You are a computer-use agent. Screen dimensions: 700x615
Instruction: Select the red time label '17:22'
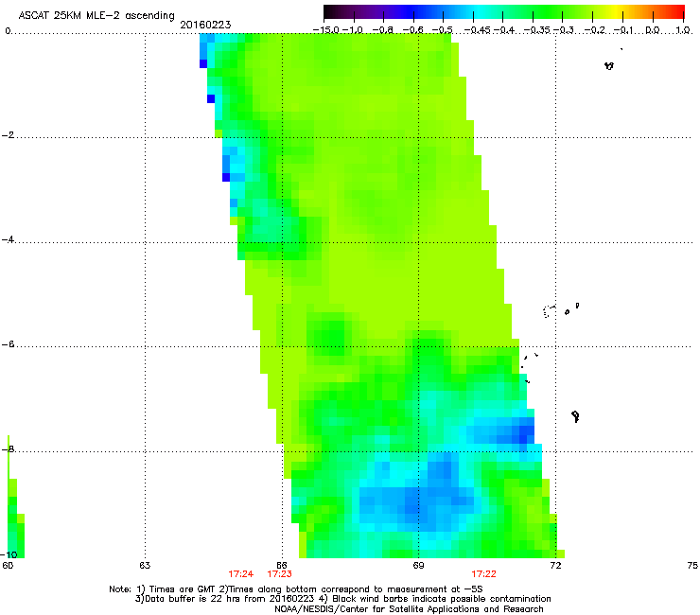[484, 574]
